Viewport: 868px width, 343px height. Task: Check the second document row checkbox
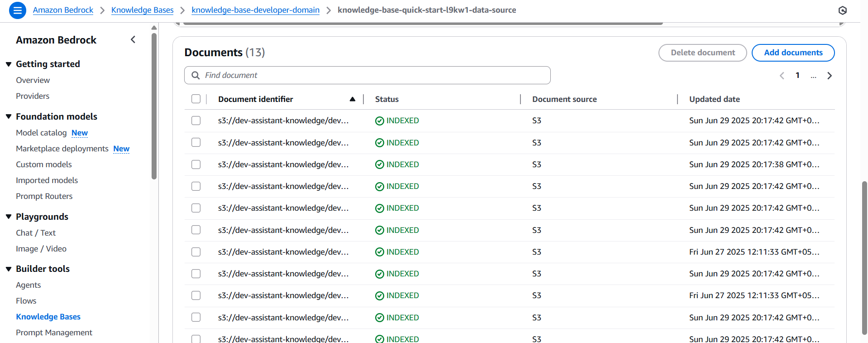196,142
